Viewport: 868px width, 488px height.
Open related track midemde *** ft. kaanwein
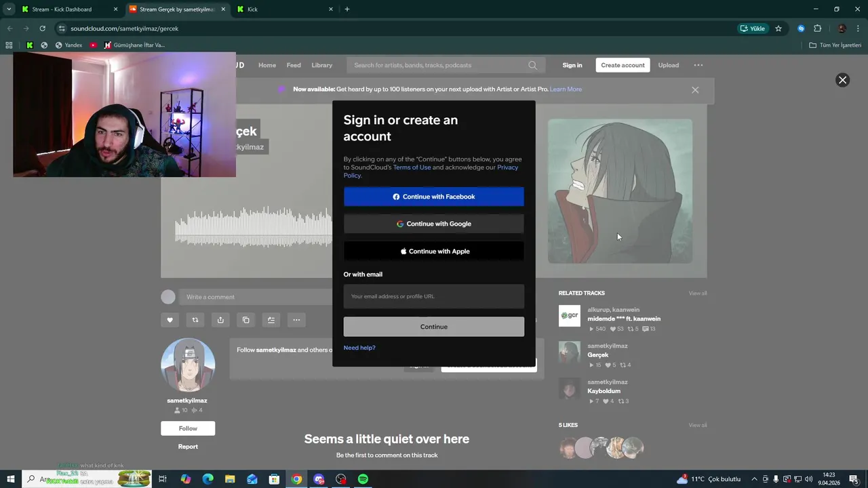624,319
